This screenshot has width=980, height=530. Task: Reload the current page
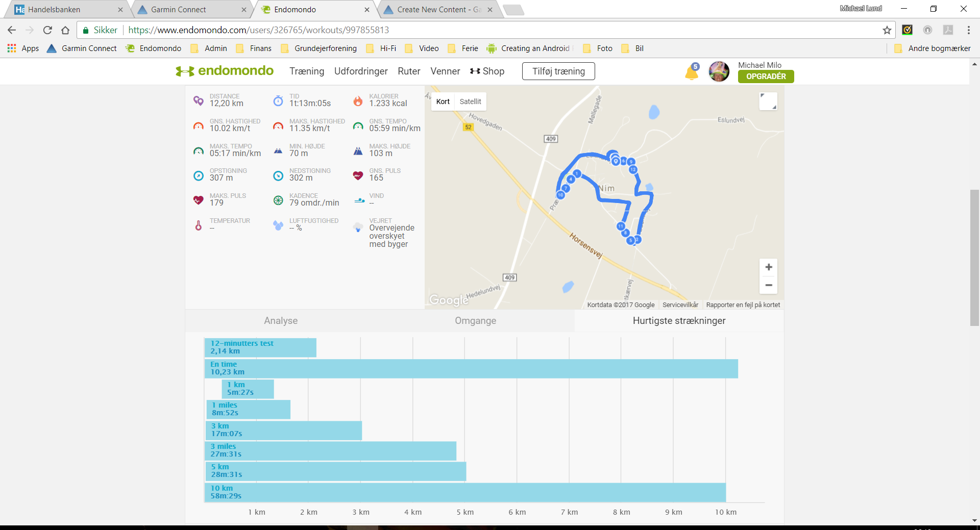click(47, 30)
